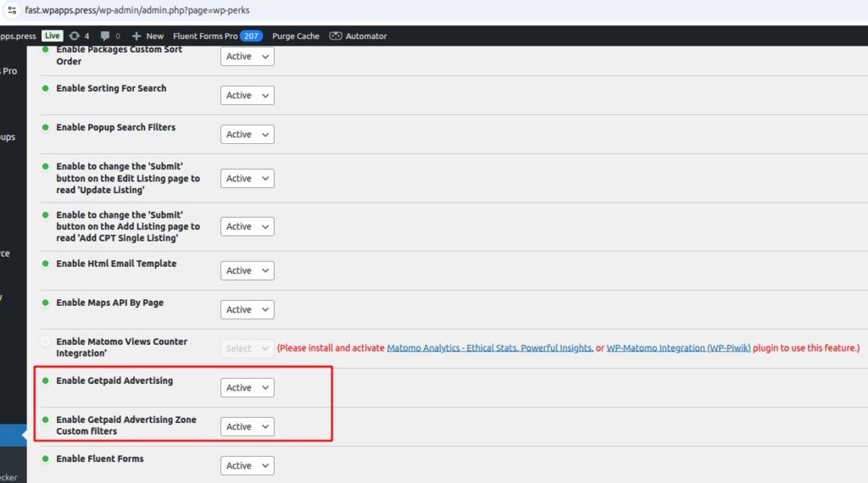Click green status dot for Enable Fluent Forms
Viewport: 868px width, 483px height.
pos(46,459)
